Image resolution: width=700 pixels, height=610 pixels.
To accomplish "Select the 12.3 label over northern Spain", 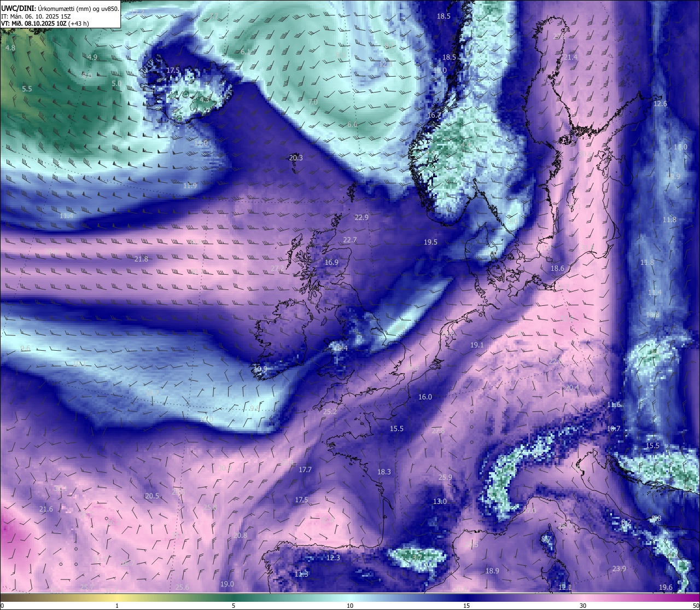I will [333, 558].
